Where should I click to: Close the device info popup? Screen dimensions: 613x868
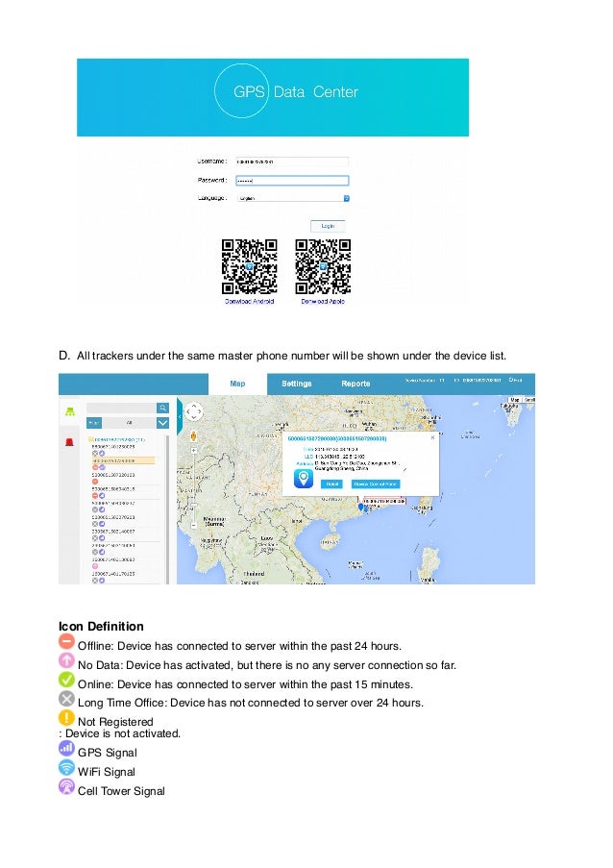pos(432,437)
